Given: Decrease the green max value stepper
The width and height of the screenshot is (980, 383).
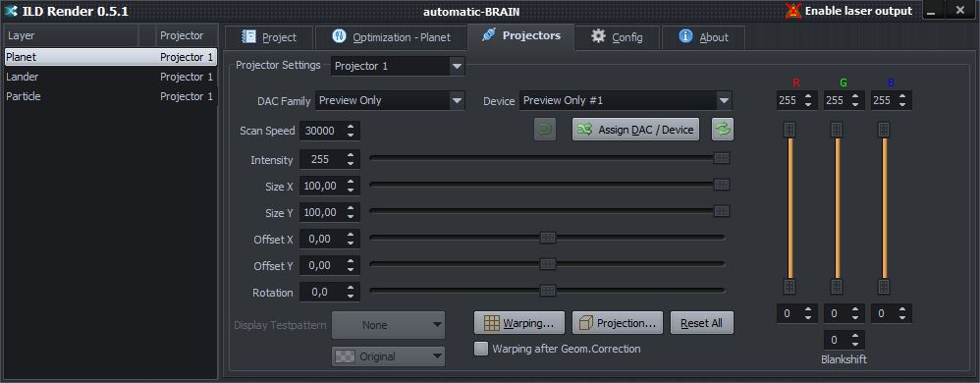Looking at the screenshot, I should (x=855, y=105).
